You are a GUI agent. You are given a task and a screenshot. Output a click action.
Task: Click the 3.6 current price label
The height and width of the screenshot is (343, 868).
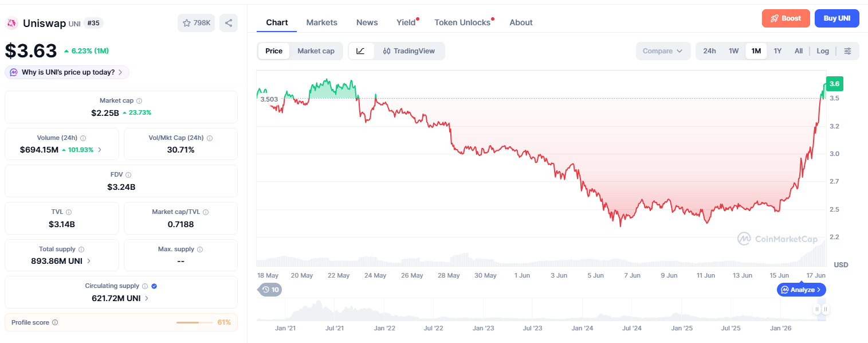834,84
